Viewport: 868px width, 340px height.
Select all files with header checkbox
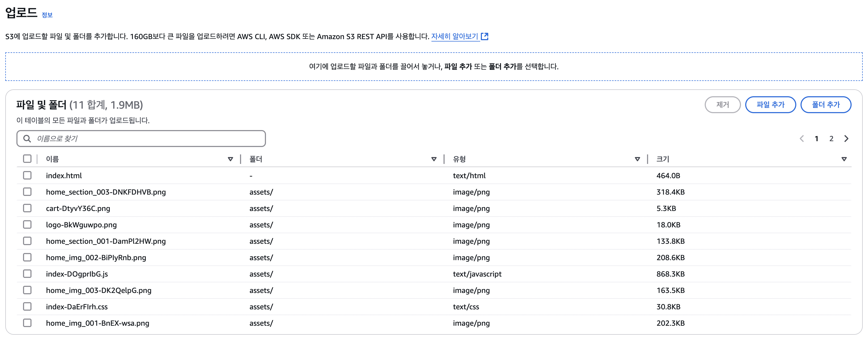click(x=27, y=159)
